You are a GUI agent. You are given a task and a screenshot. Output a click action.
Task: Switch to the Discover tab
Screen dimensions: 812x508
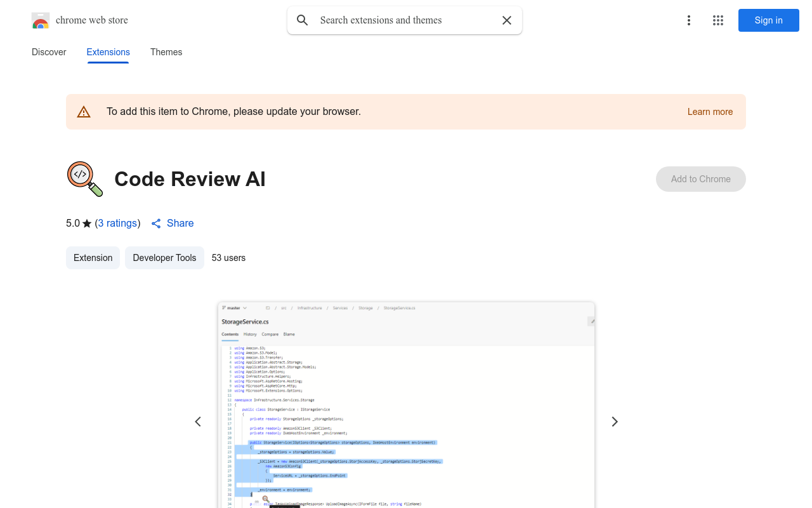(49, 52)
